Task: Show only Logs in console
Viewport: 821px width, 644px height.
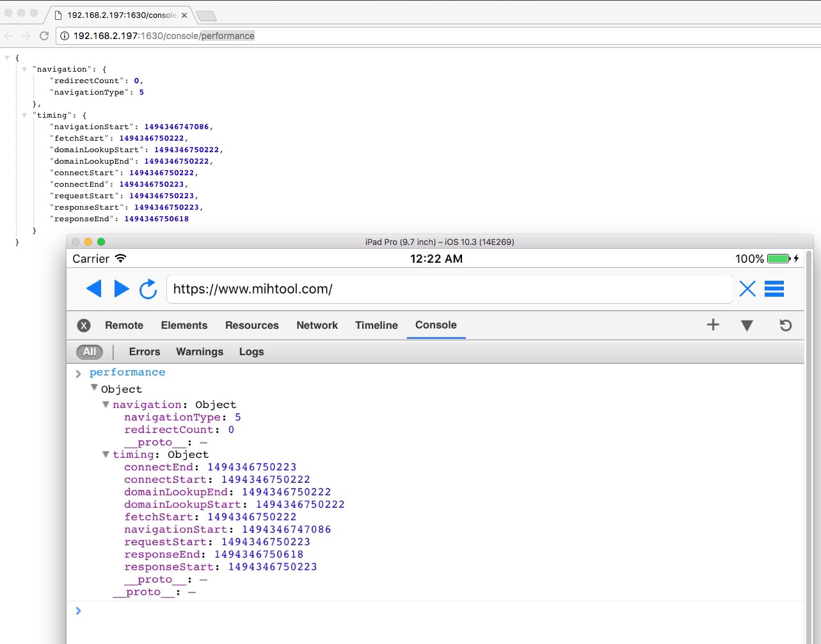Action: pyautogui.click(x=251, y=352)
